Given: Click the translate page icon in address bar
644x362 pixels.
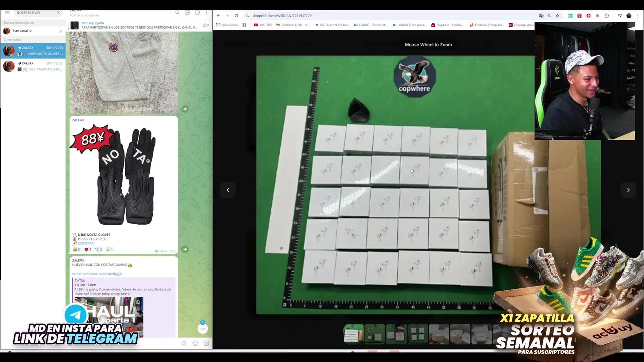Looking at the screenshot, I should (541, 16).
